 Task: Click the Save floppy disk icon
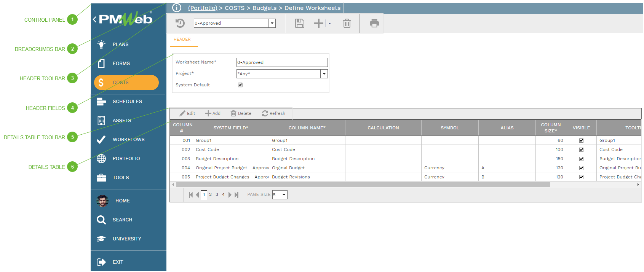point(300,24)
